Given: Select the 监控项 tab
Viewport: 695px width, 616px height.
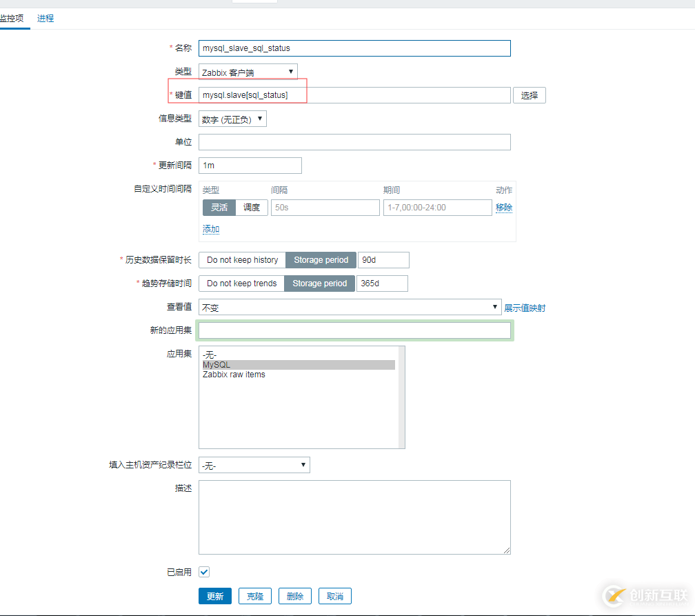Looking at the screenshot, I should pyautogui.click(x=14, y=19).
